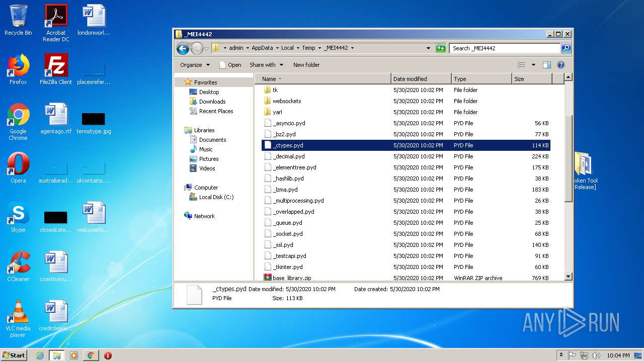
Task: Open the Skype desktop shortcut
Action: (18, 217)
